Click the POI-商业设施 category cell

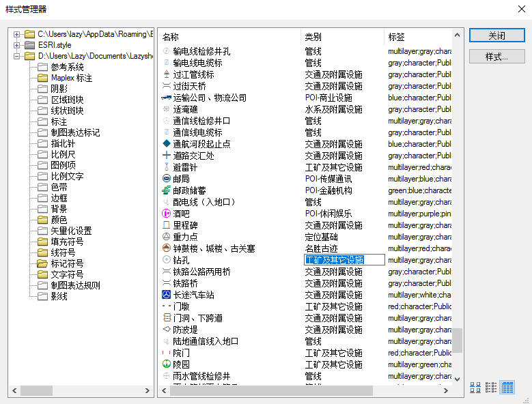pos(328,98)
